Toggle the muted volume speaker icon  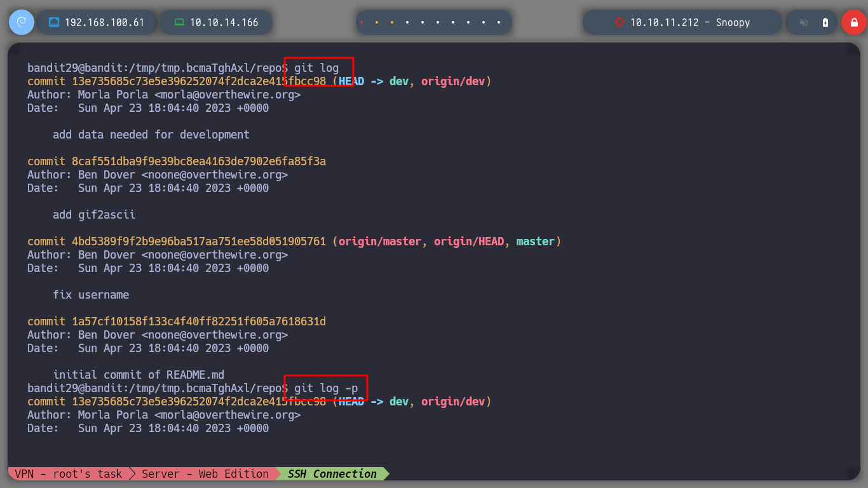pyautogui.click(x=804, y=22)
